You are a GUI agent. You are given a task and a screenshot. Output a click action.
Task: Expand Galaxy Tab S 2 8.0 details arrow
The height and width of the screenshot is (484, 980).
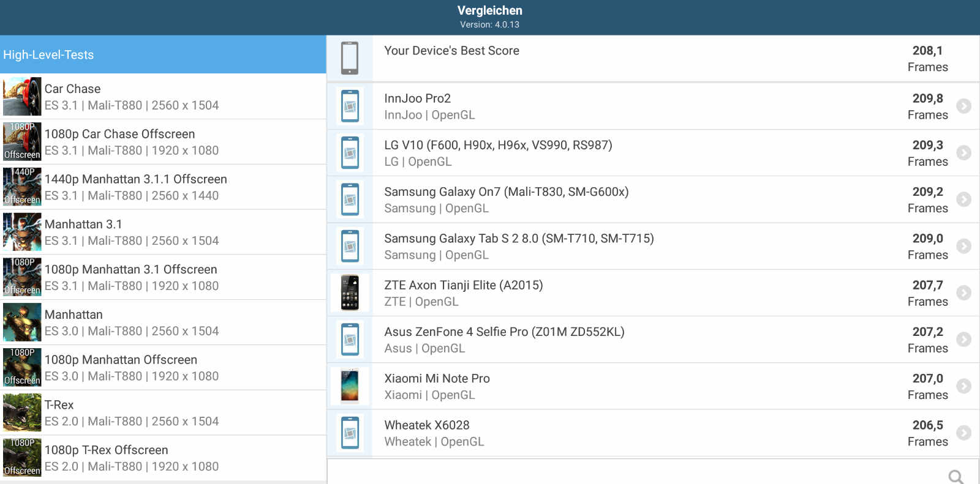tap(964, 246)
